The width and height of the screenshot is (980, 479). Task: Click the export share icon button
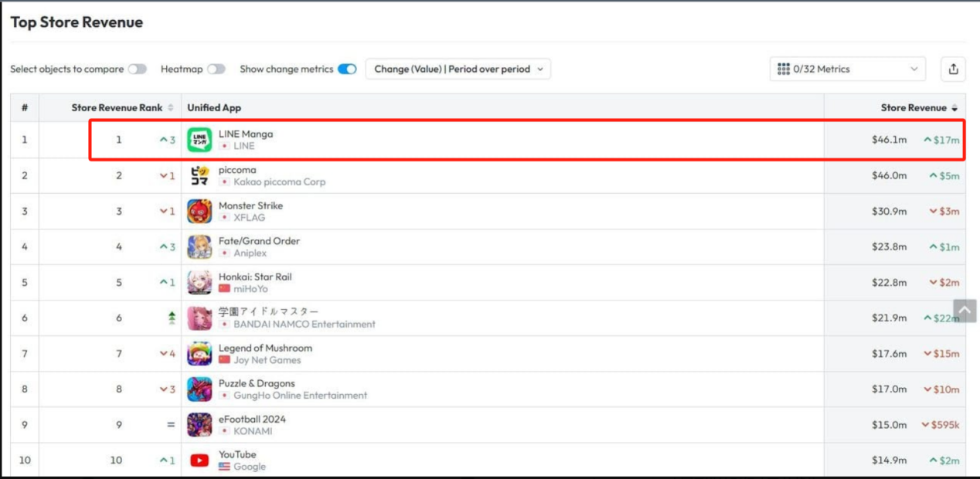click(953, 69)
